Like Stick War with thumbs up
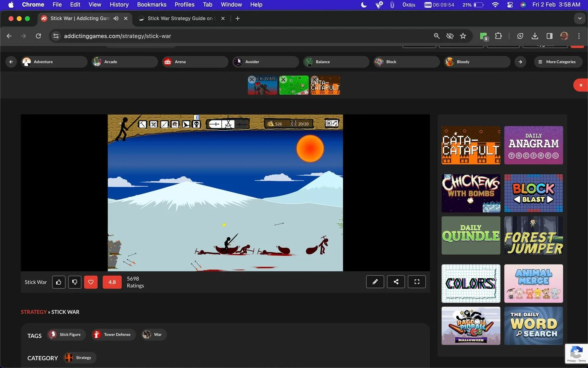 tap(59, 282)
